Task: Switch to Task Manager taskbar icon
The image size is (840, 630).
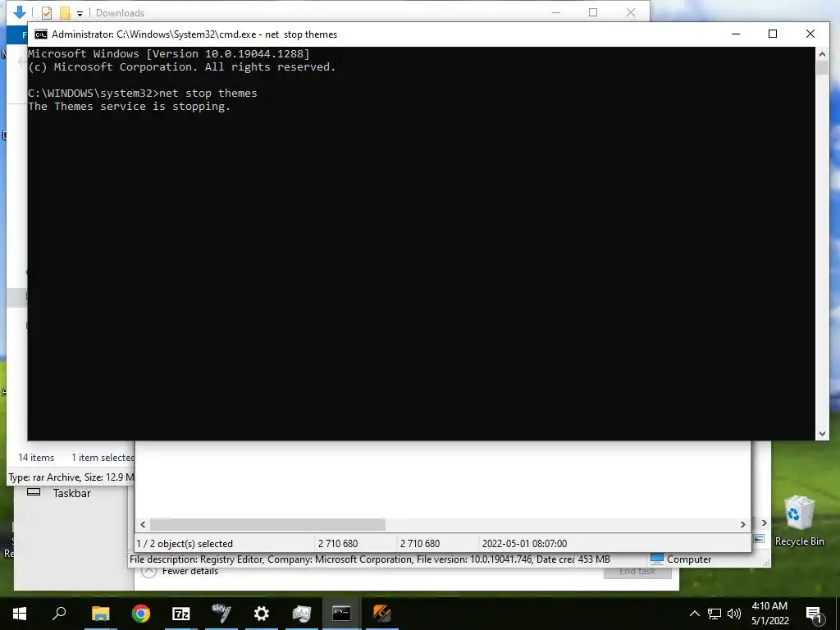Action: point(302,613)
